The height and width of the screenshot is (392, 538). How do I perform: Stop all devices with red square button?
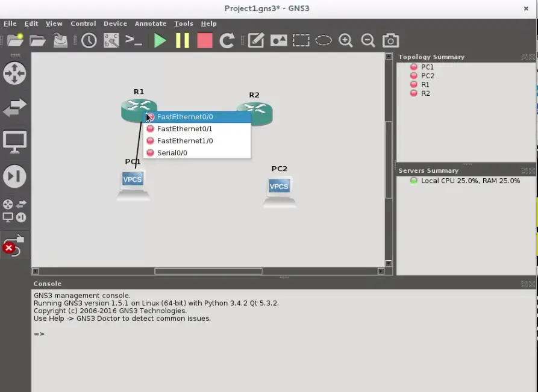click(205, 40)
